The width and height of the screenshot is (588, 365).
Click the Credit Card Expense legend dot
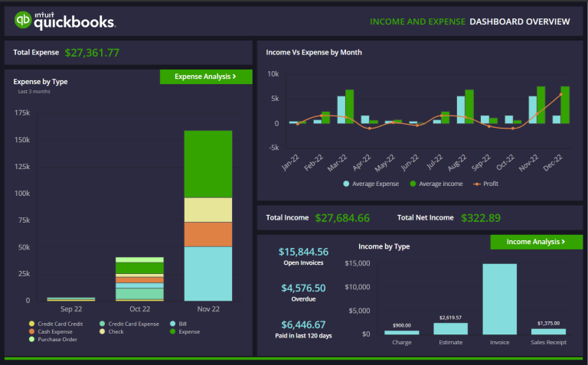[102, 324]
